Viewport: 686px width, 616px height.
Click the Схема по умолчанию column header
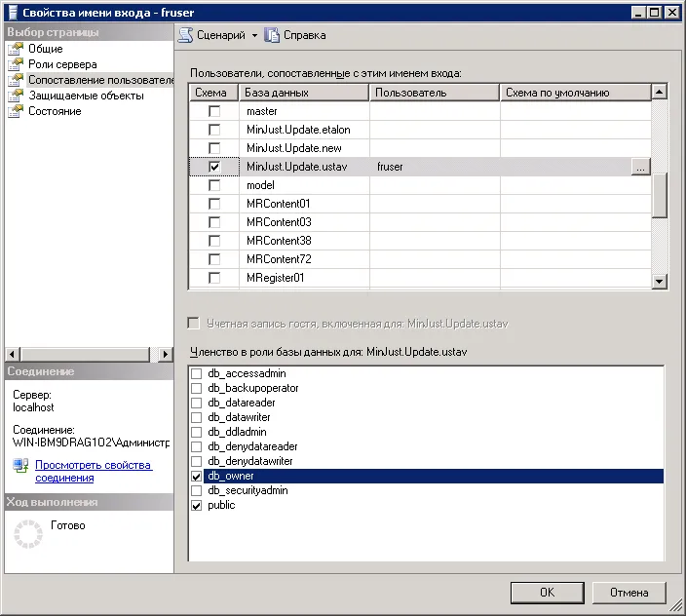[x=576, y=93]
